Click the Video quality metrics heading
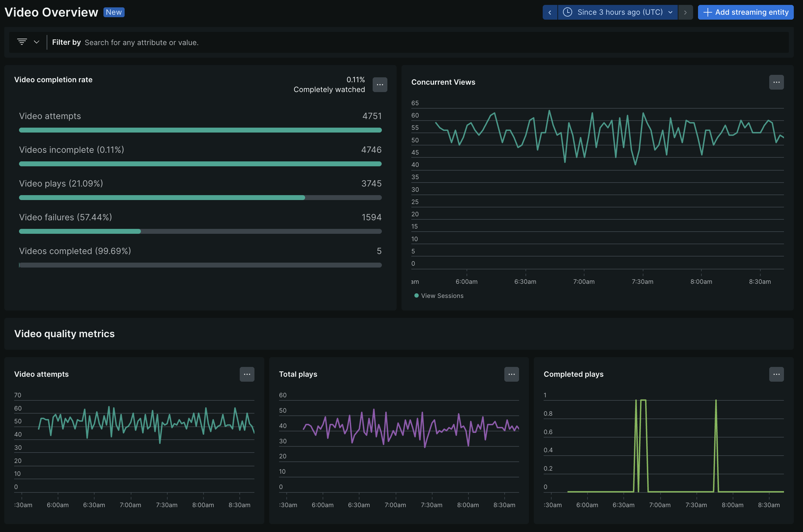Screen dimensions: 803x532 pos(64,333)
